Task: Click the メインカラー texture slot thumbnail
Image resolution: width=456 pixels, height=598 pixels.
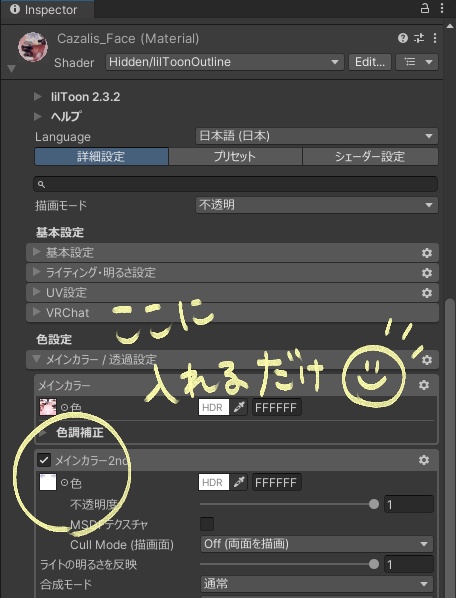Action: coord(48,407)
